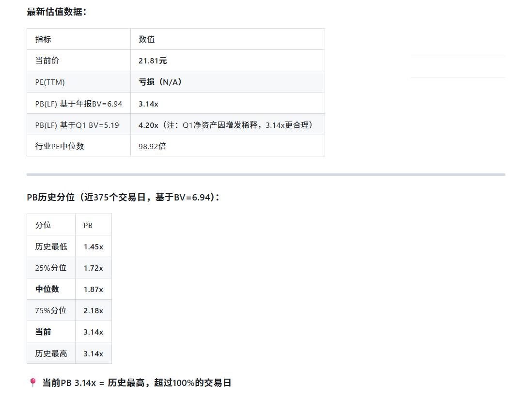Select 3.14x in the '历史最高' row

point(94,354)
